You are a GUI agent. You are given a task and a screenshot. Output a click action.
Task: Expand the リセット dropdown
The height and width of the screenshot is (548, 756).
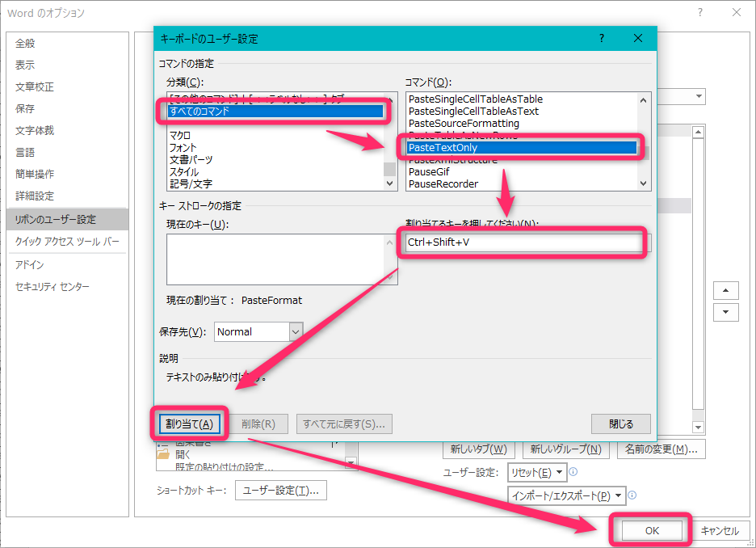click(537, 472)
